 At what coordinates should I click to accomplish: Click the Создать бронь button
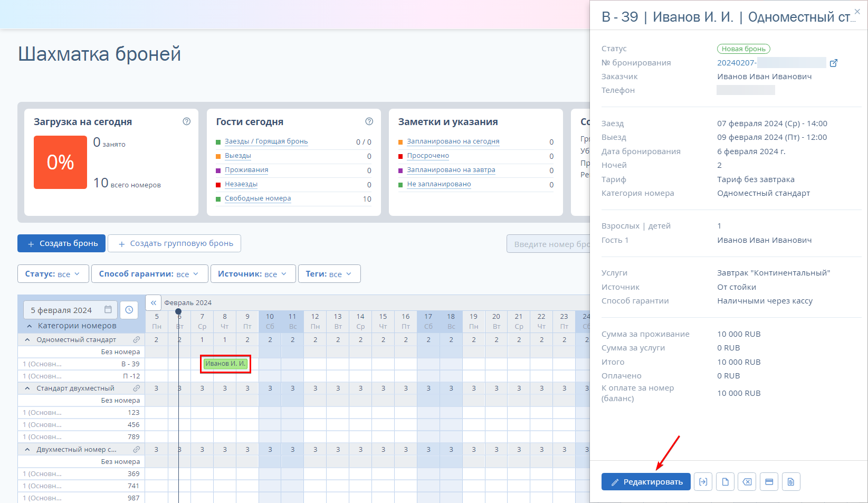coord(61,243)
